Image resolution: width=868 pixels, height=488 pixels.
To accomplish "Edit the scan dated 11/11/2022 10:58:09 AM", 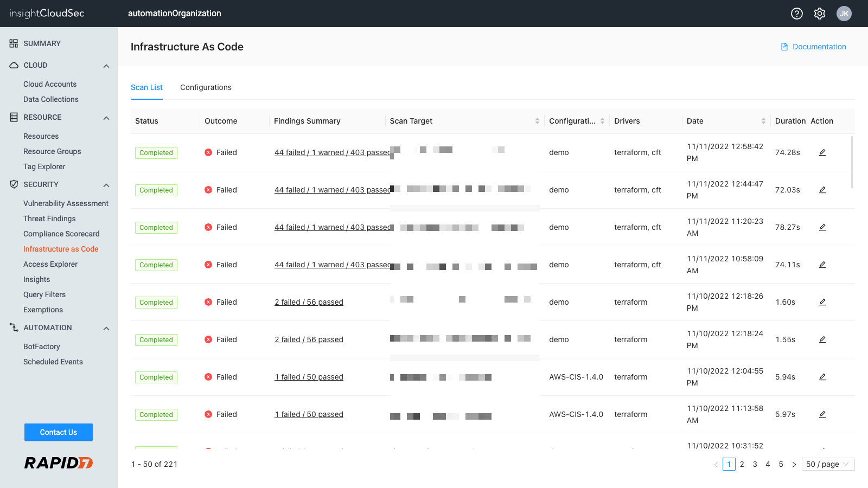I will pos(822,265).
